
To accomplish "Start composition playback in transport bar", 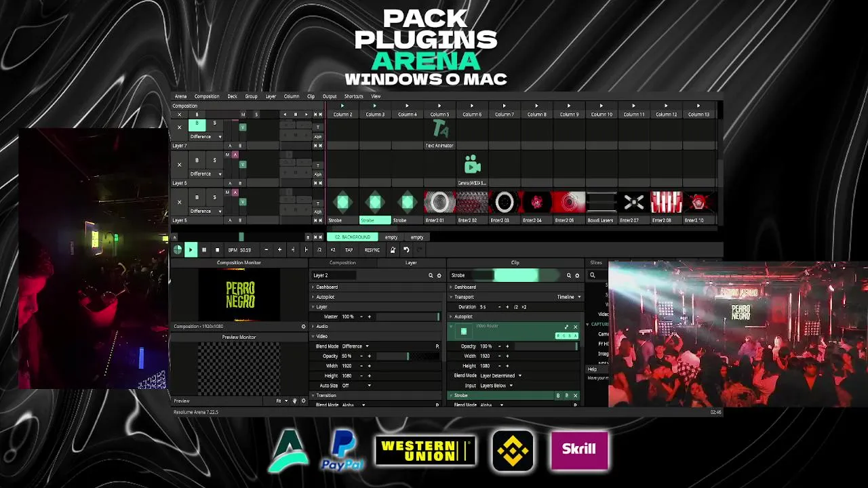I will pos(191,249).
